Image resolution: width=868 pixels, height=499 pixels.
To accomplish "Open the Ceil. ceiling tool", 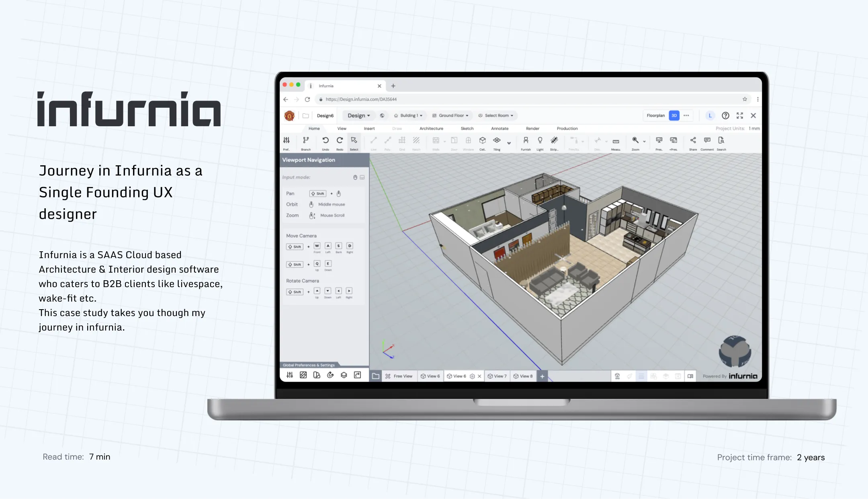I will [x=483, y=143].
